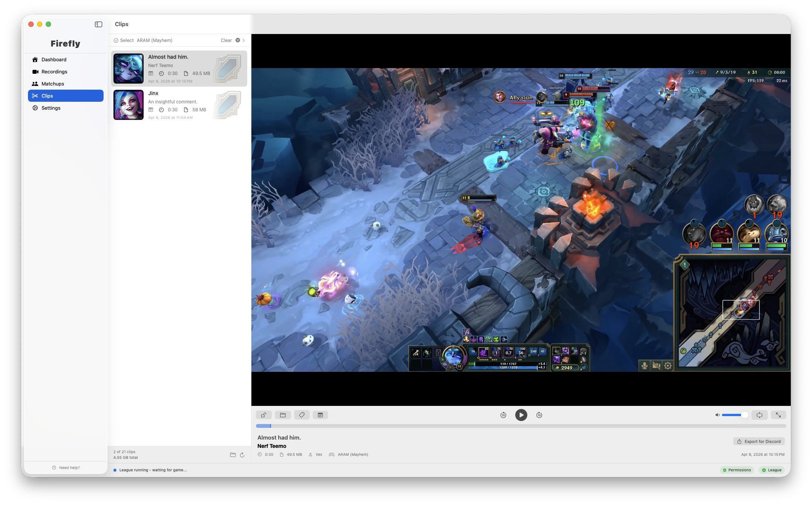Screen dimensions: 812x505
Task: Click the gold amount 2949 in game HUD
Action: (x=566, y=368)
